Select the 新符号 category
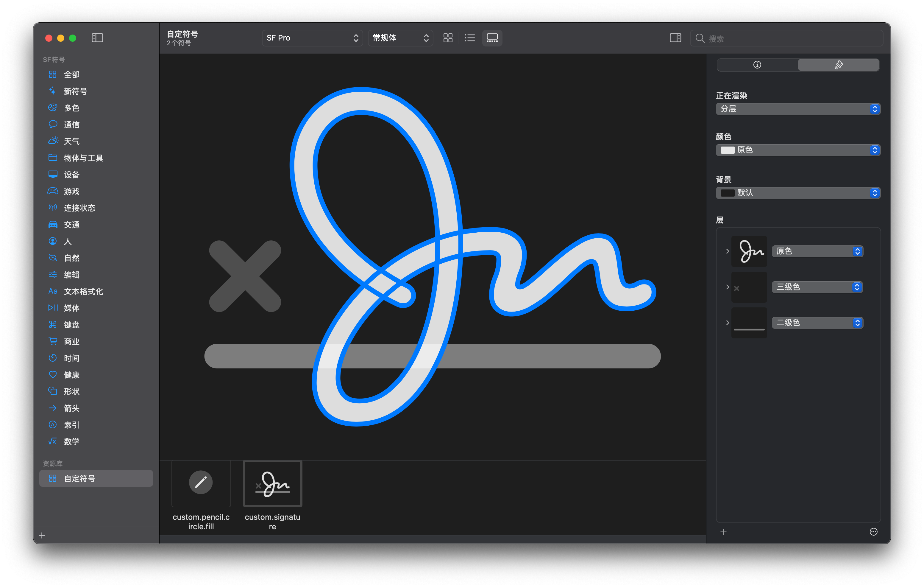 point(96,91)
